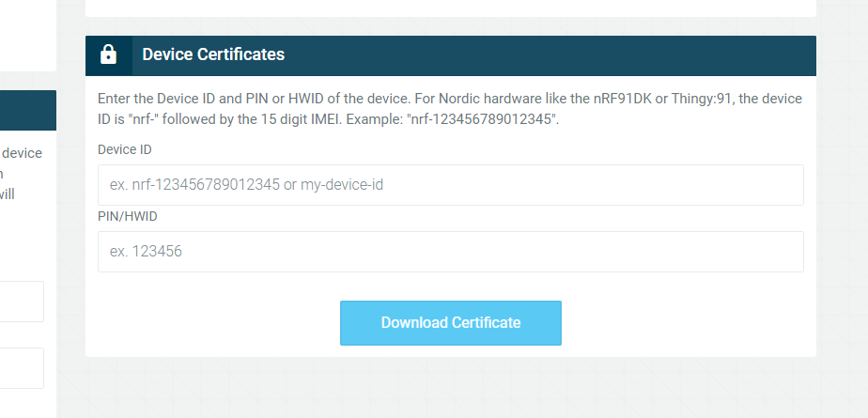Click the white panel above Device Certificates

tap(450, 8)
